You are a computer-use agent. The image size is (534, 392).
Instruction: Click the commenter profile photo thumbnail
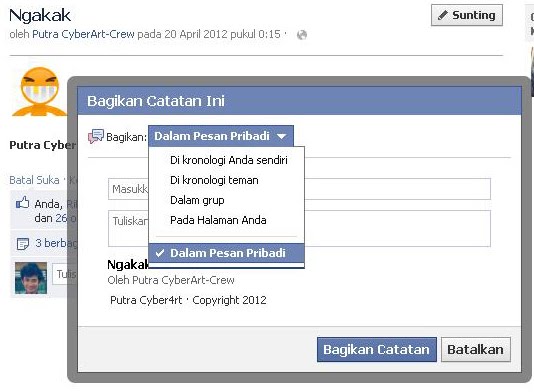tap(31, 278)
